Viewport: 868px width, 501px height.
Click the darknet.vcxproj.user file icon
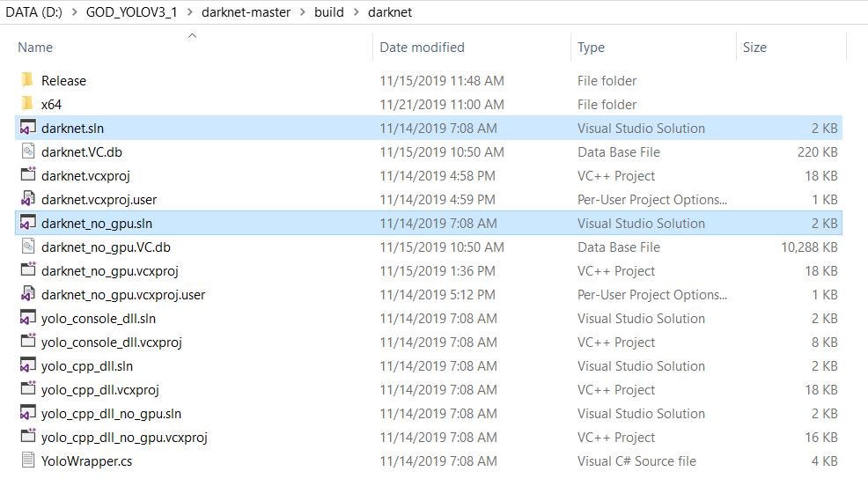point(27,199)
